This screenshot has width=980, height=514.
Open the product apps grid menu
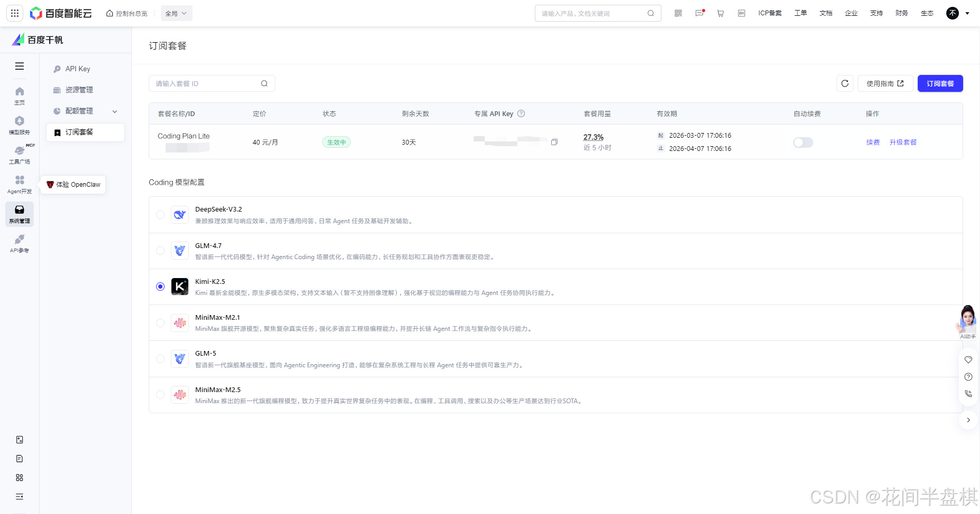click(x=15, y=13)
